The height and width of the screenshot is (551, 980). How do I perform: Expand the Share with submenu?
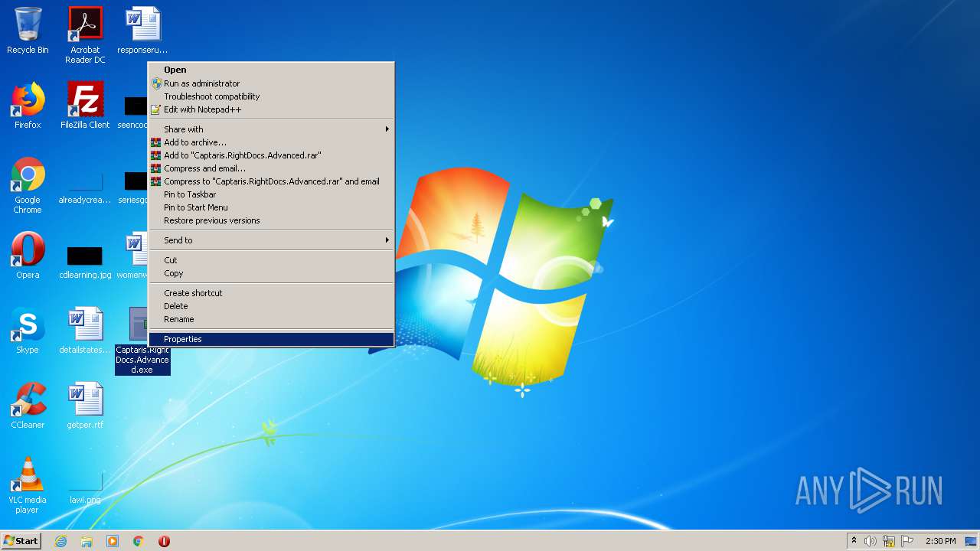[x=271, y=129]
